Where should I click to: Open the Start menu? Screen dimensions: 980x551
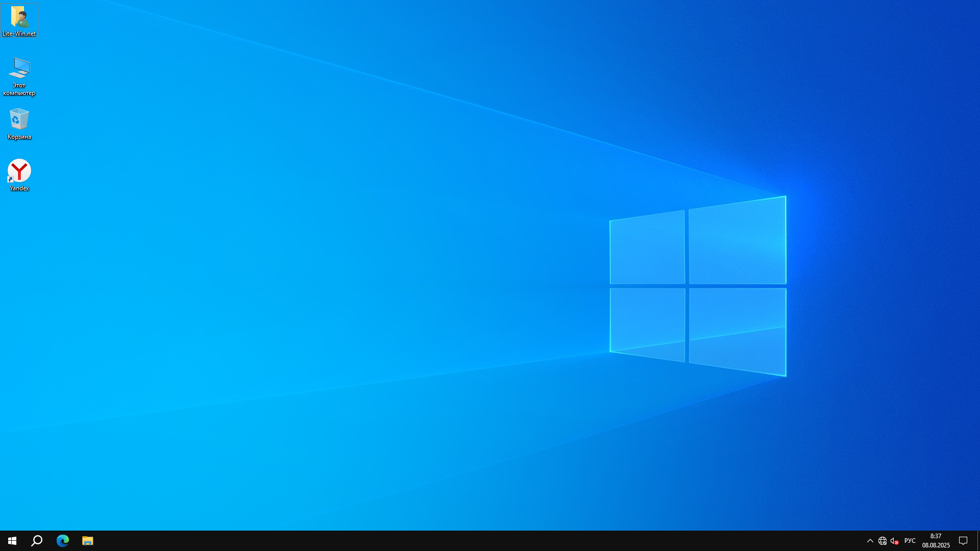pyautogui.click(x=11, y=540)
